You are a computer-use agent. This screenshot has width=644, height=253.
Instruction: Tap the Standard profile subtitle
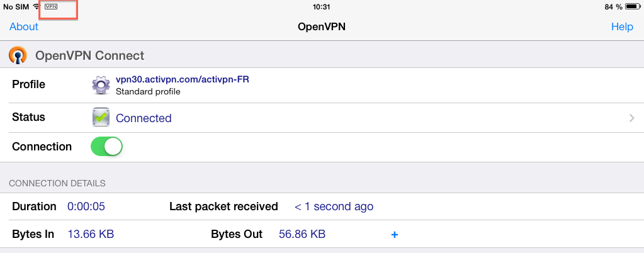[x=148, y=92]
